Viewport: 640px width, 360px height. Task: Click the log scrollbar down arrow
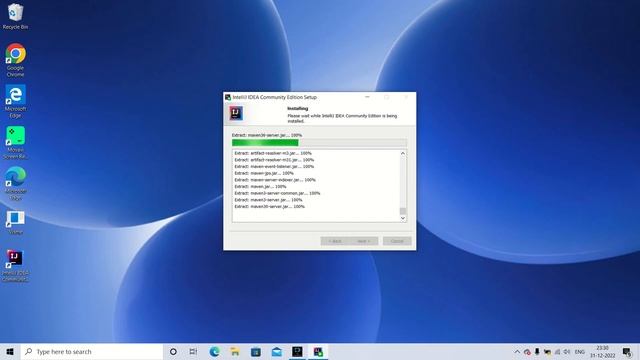(x=403, y=218)
